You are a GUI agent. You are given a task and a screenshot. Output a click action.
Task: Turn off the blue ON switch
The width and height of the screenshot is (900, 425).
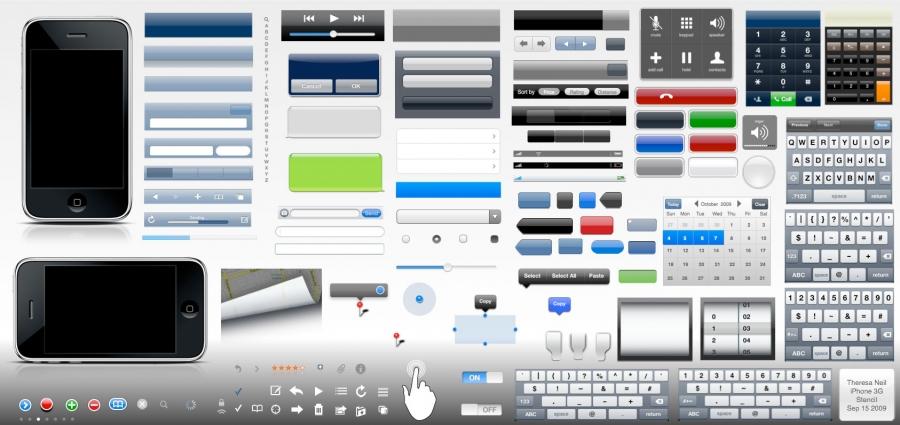pos(482,377)
